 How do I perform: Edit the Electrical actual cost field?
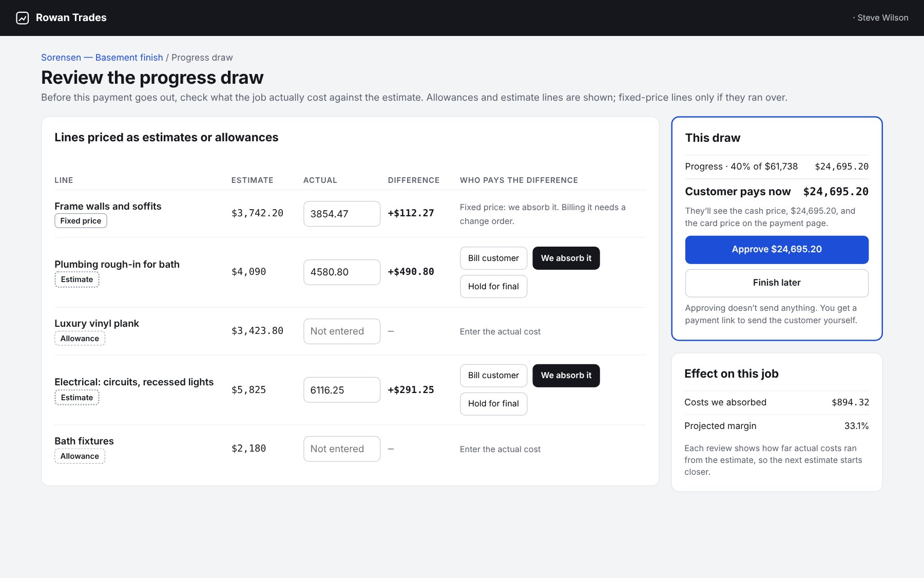click(x=342, y=390)
